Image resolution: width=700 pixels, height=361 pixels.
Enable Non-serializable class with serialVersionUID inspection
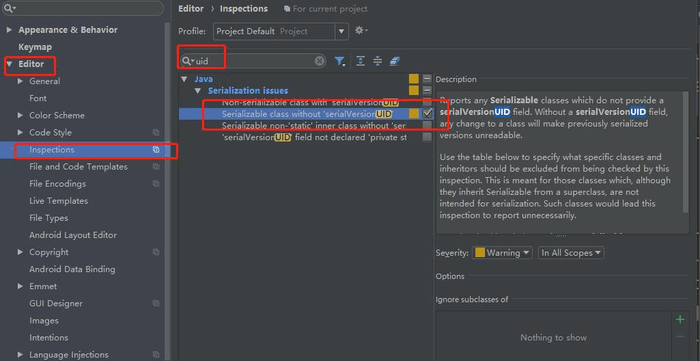(427, 102)
